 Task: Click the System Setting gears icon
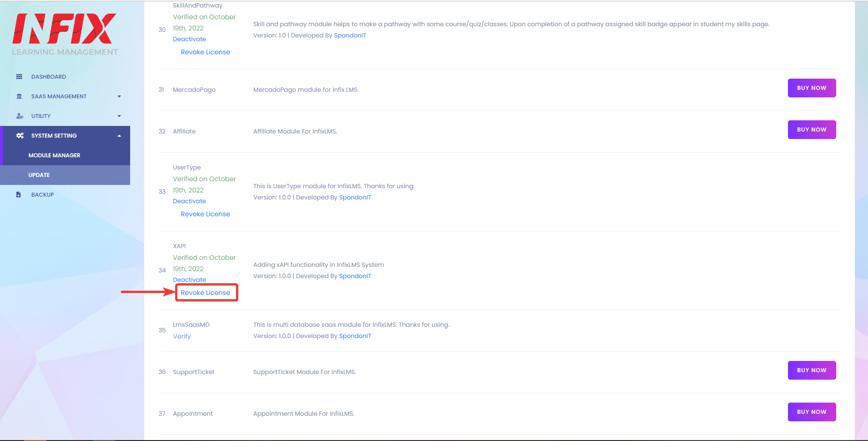point(20,136)
